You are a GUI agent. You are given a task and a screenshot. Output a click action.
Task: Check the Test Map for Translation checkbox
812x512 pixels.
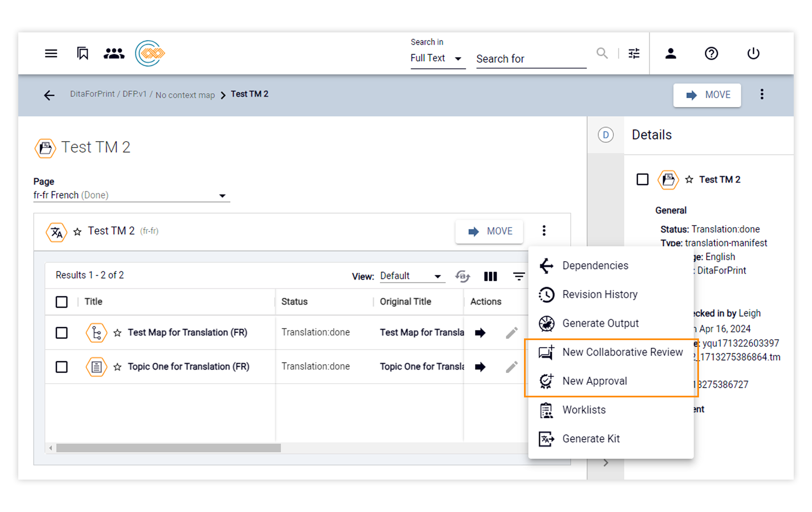tap(62, 333)
